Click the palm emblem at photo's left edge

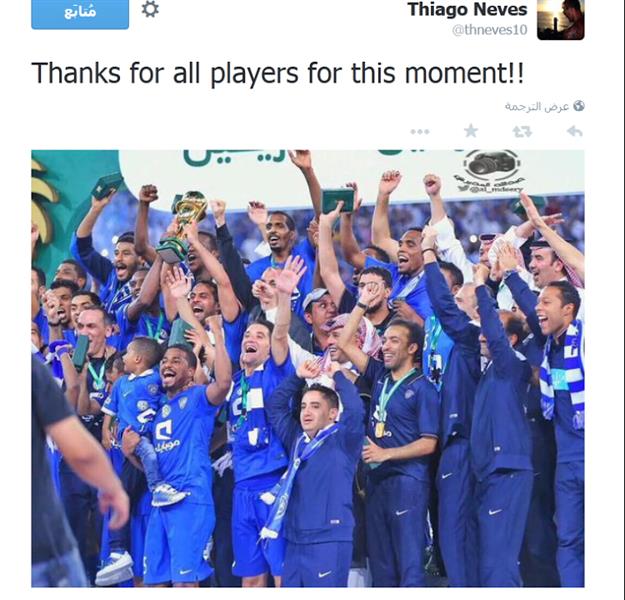[43, 203]
